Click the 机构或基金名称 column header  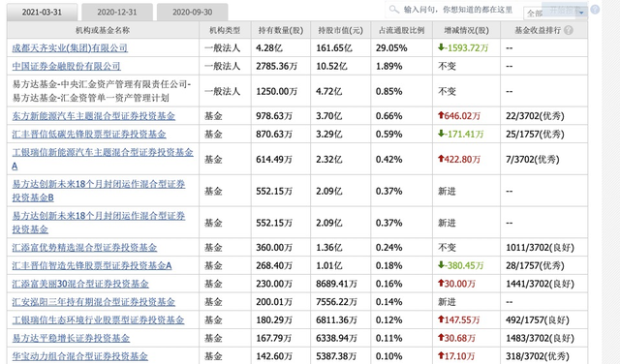[103, 30]
